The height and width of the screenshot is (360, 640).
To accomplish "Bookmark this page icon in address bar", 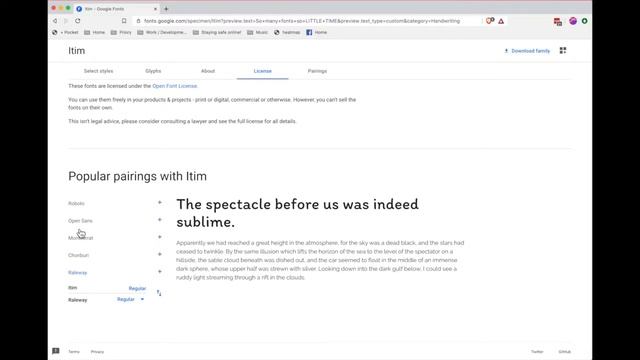I will pos(124,21).
